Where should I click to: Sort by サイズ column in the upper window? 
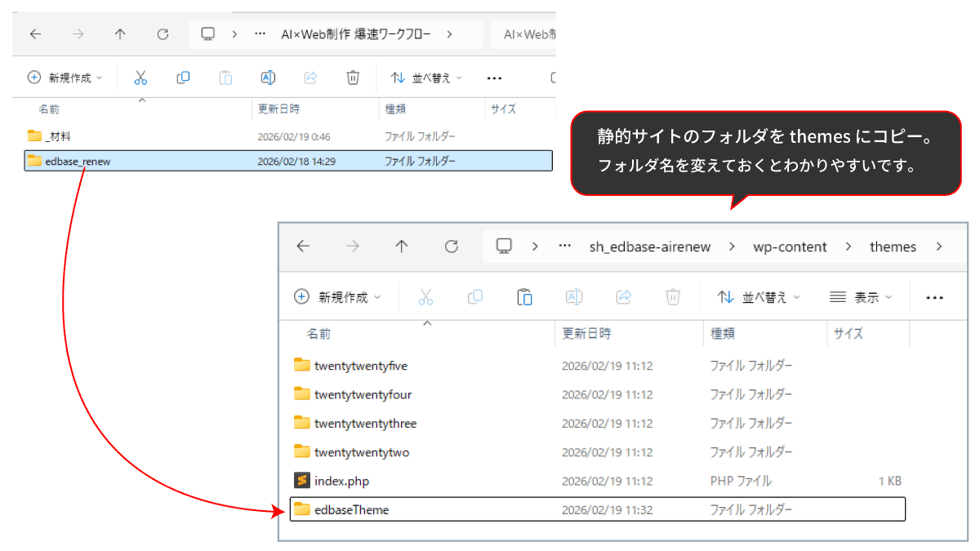pyautogui.click(x=503, y=109)
